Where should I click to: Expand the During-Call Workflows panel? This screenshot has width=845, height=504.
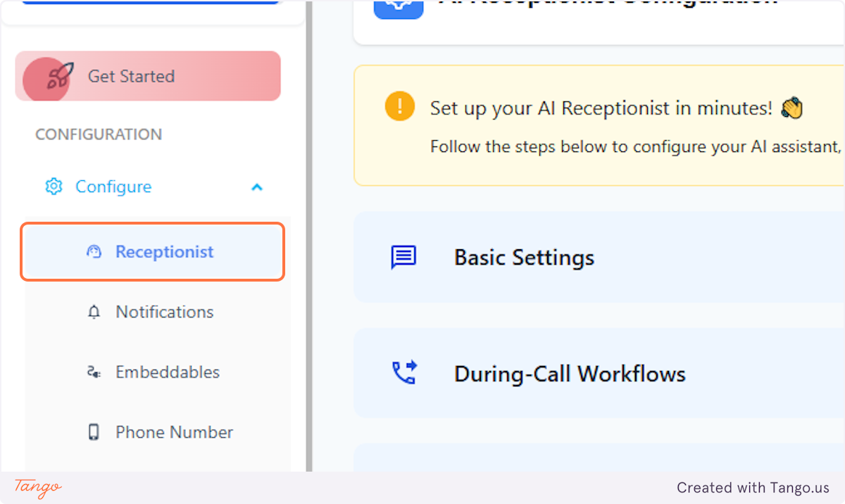(x=570, y=373)
